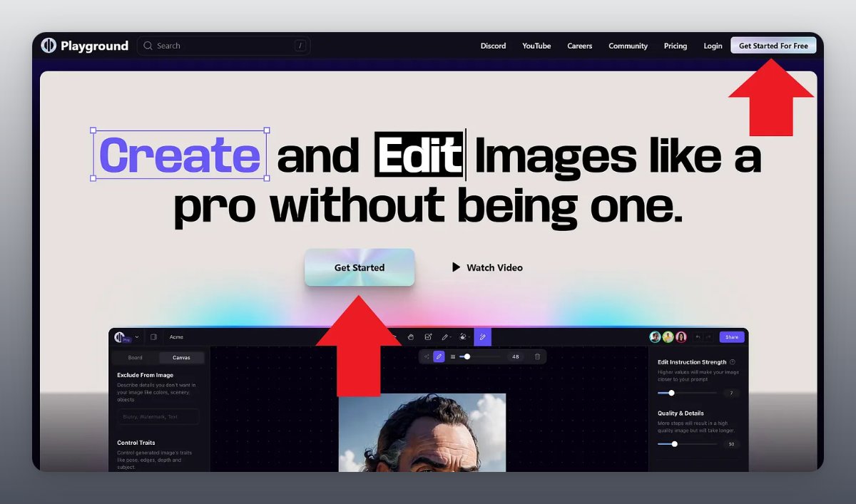Open the Community page
This screenshot has height=504, width=856.
pos(628,46)
